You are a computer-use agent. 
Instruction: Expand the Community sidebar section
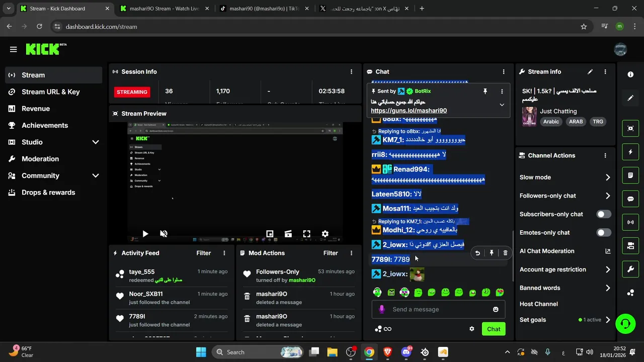96,175
